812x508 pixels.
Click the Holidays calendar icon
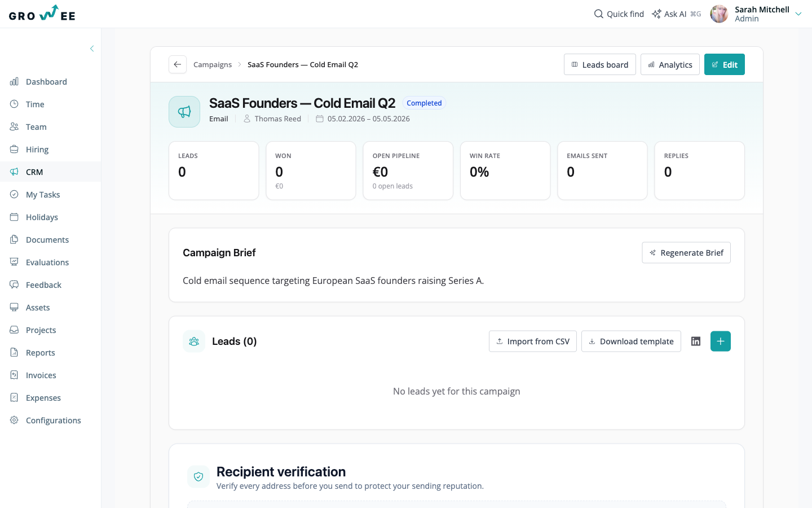14,217
